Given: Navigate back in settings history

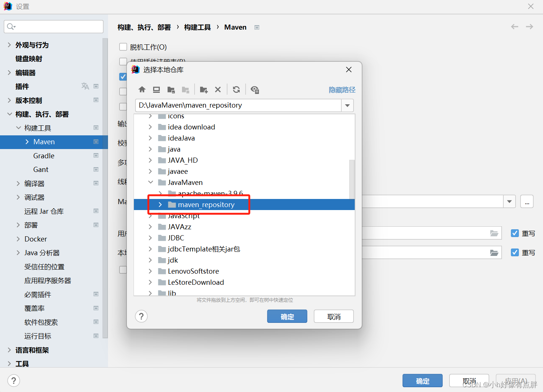Looking at the screenshot, I should (x=515, y=27).
